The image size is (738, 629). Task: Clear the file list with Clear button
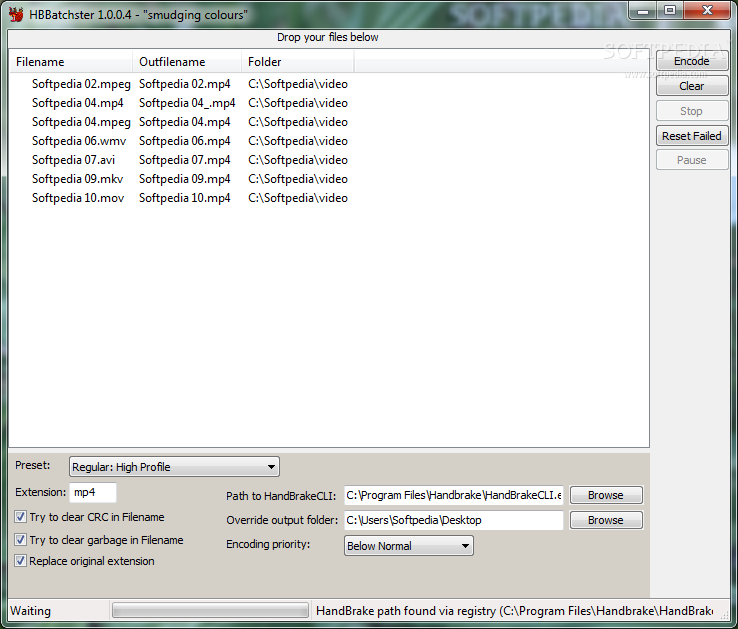tap(692, 86)
